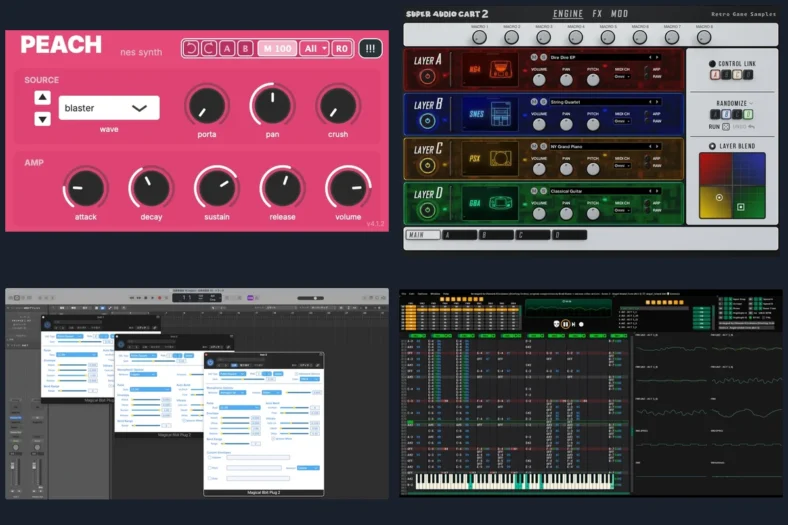Screen dimensions: 788x525
Task: Click the sustain knob in PEACH amp
Action: [x=217, y=188]
